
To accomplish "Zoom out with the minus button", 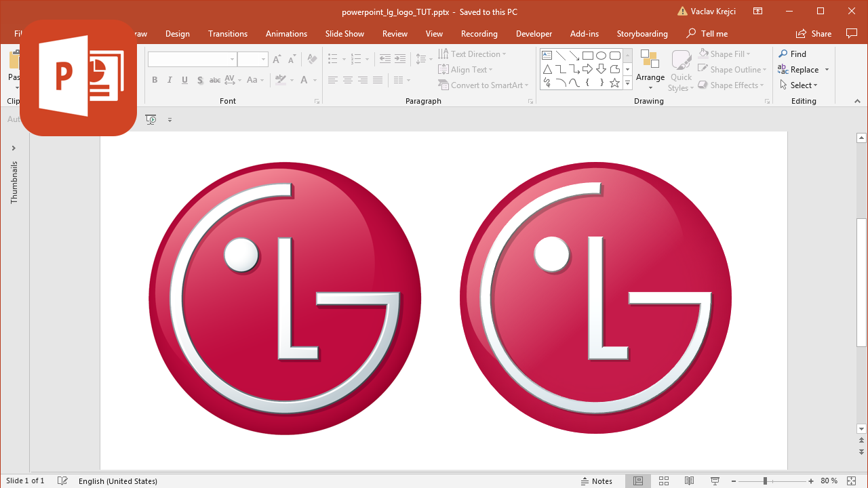I will coord(734,481).
